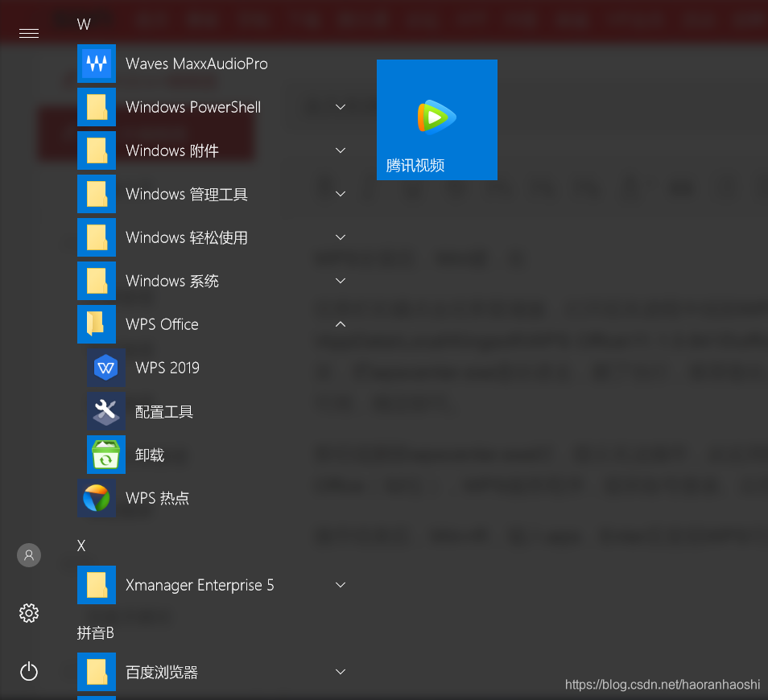Open the hamburger menu at top left

[29, 33]
